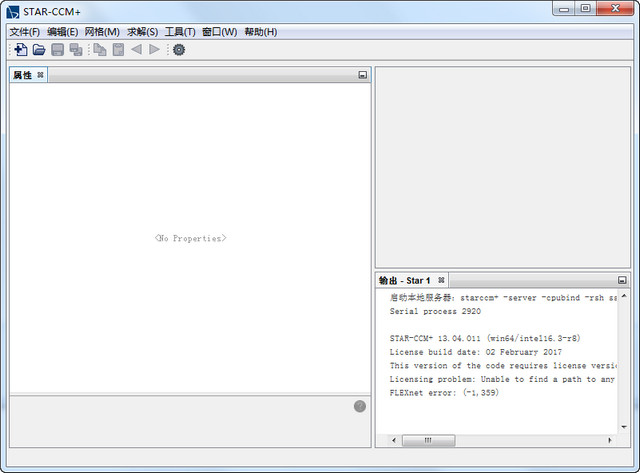Click the Save All toolbar icon
Screen dimensions: 640x473
click(76, 50)
